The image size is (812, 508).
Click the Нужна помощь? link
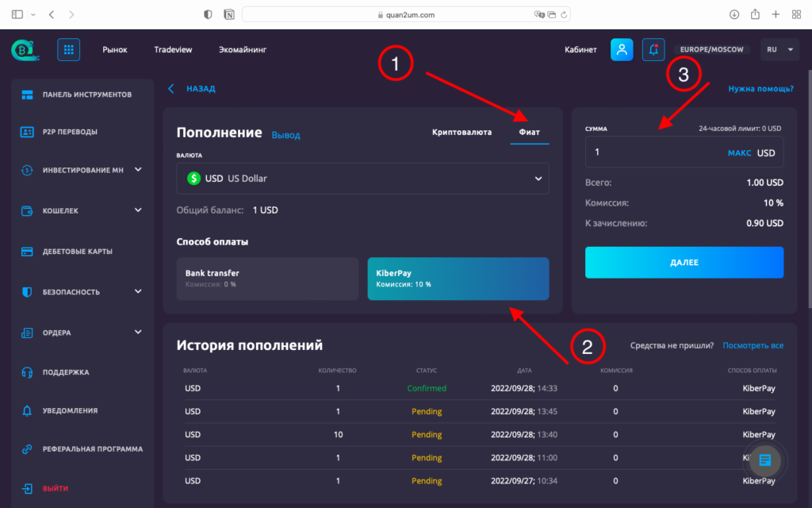(760, 89)
